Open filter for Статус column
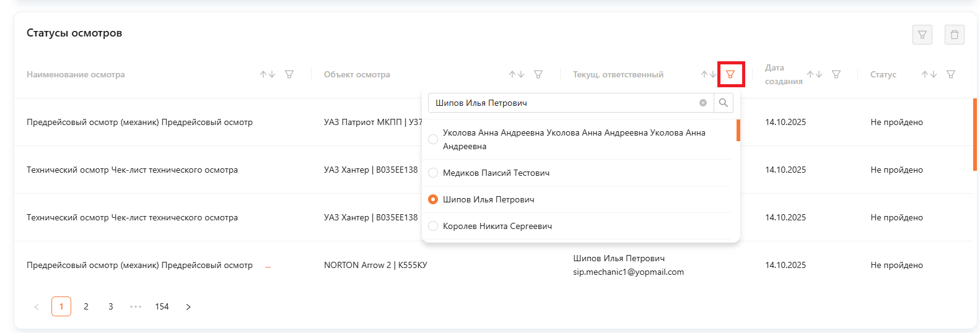The height and width of the screenshot is (333, 980). pyautogui.click(x=951, y=74)
